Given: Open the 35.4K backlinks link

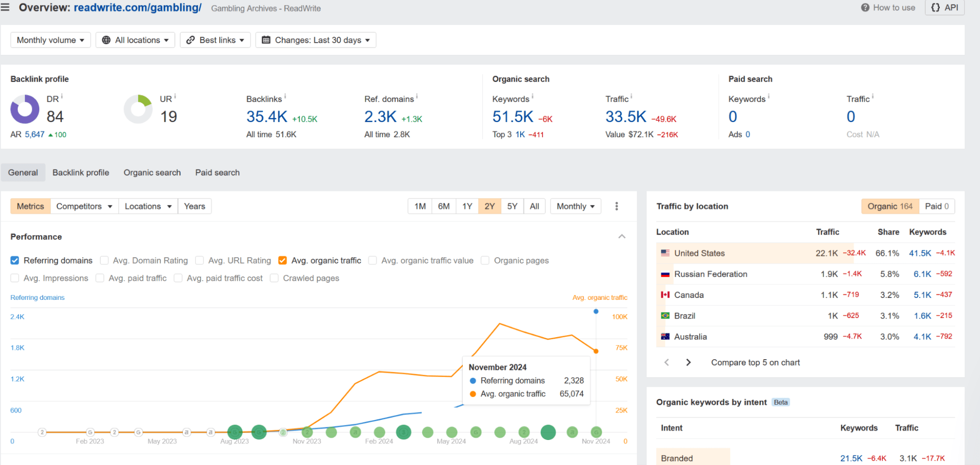Looking at the screenshot, I should pyautogui.click(x=267, y=117).
